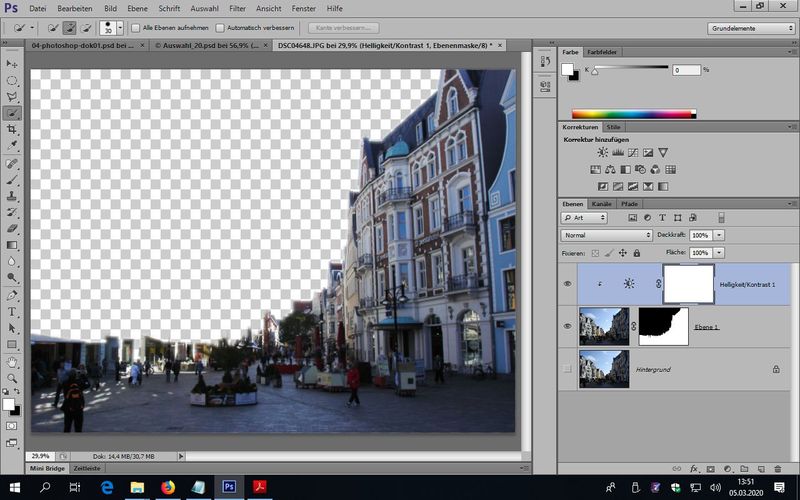The image size is (800, 500).
Task: Select the Crop tool
Action: coord(13,130)
